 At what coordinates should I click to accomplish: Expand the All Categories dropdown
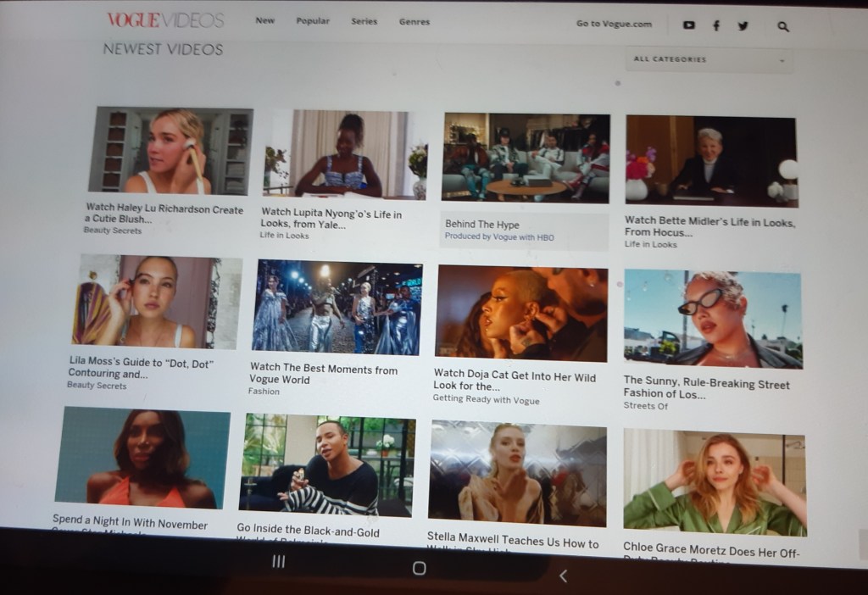coord(709,60)
